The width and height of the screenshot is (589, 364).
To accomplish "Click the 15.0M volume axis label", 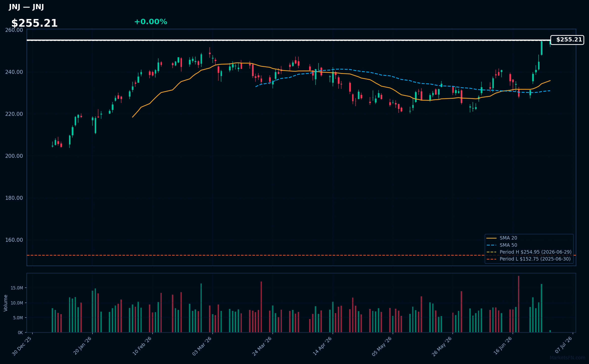I will click(17, 288).
